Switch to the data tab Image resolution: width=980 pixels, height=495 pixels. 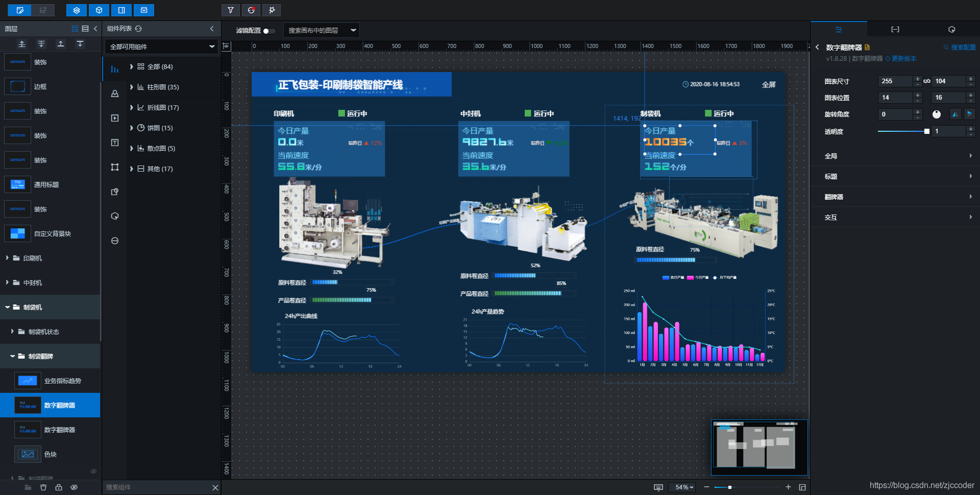pos(895,30)
